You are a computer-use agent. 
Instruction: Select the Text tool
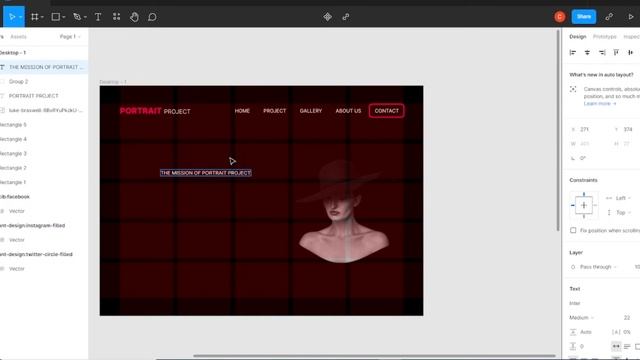pos(98,17)
